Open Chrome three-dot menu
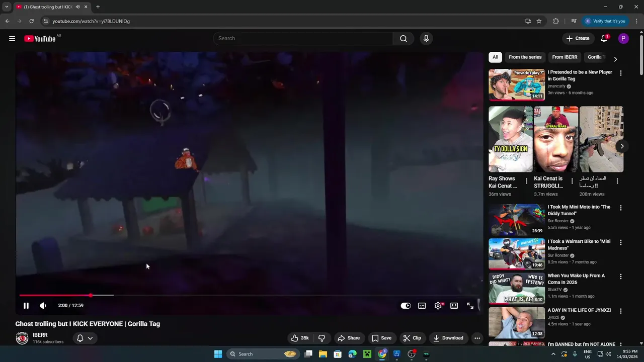The image size is (644, 362). (x=637, y=21)
